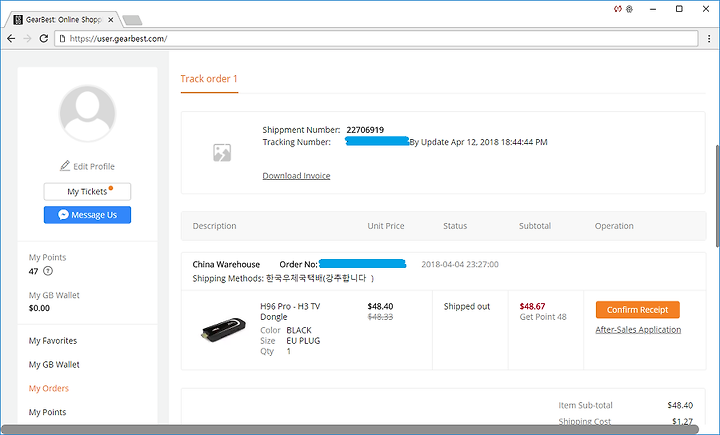The image size is (720, 435).
Task: Click the red extension icon in title bar
Action: point(618,9)
